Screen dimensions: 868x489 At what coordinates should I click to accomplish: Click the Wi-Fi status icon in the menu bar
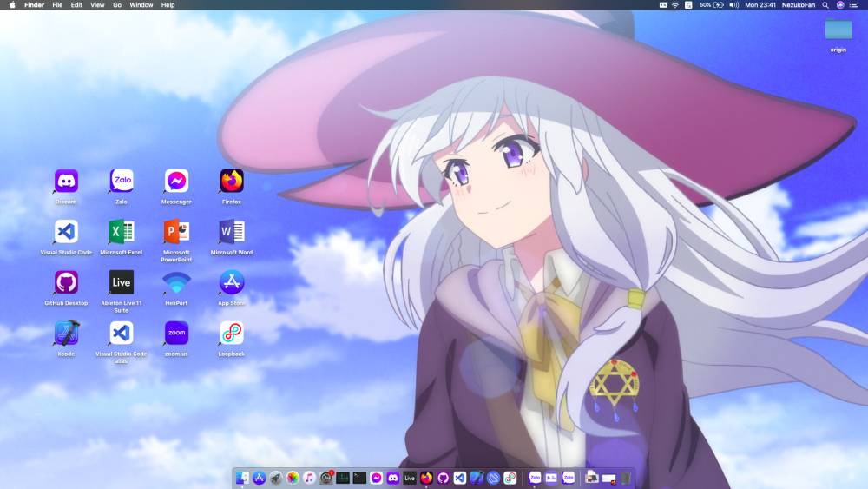click(675, 5)
